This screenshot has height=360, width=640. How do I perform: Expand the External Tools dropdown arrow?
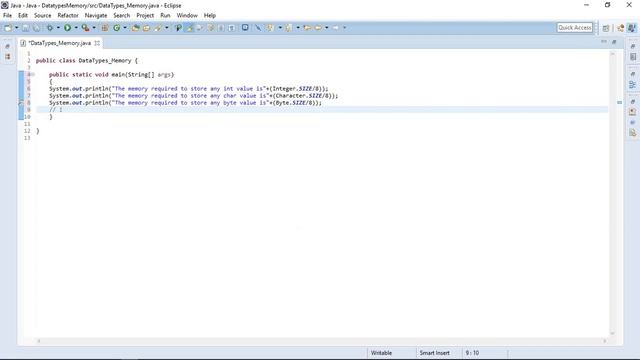(94, 28)
